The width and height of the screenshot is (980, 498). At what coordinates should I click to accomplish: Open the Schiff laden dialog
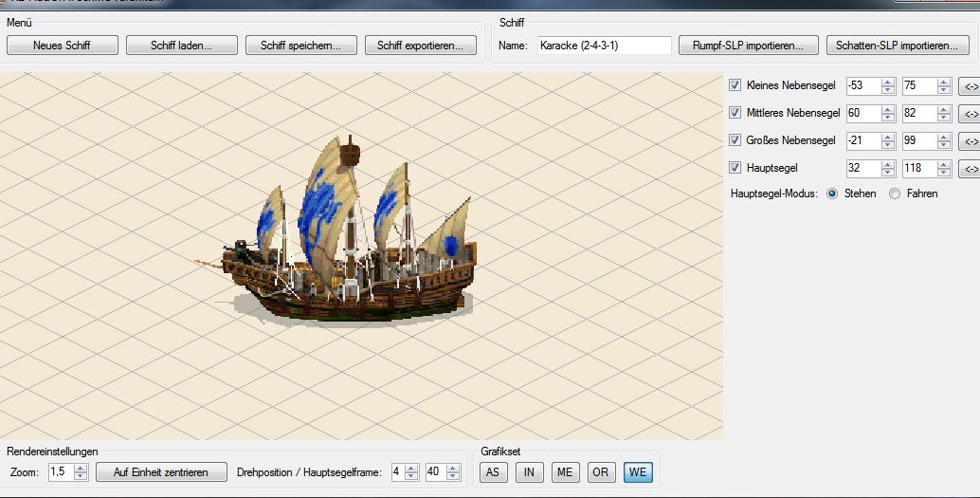click(181, 45)
